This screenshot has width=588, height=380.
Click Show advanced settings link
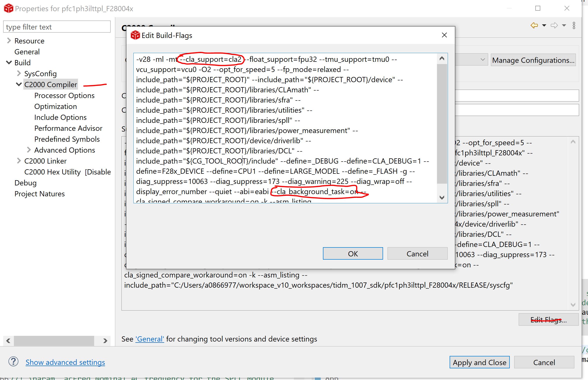coord(65,362)
